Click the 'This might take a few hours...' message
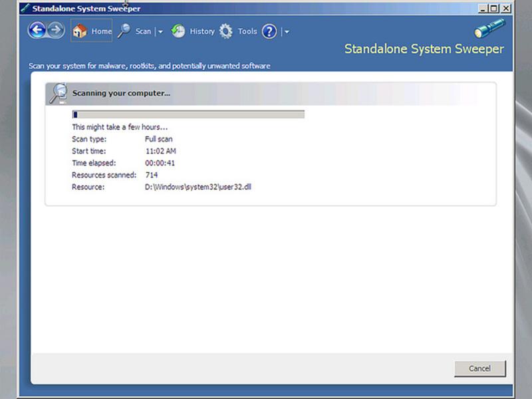The image size is (532, 399). tap(120, 127)
